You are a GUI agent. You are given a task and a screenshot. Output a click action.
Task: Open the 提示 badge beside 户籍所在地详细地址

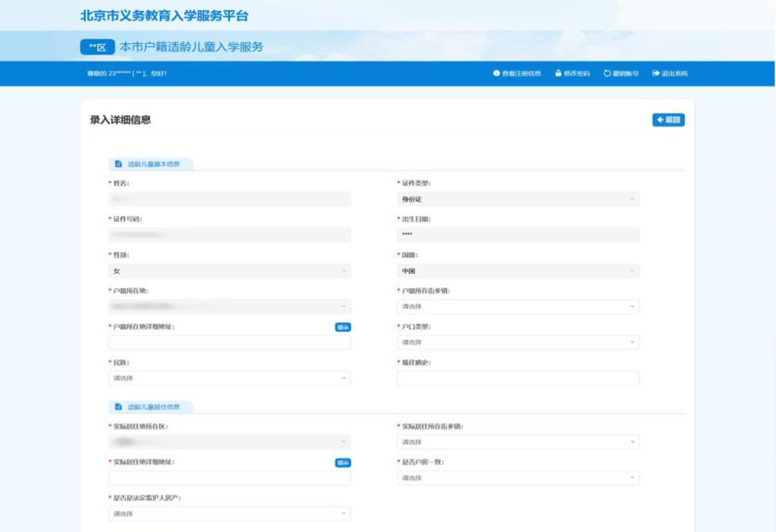tap(342, 325)
